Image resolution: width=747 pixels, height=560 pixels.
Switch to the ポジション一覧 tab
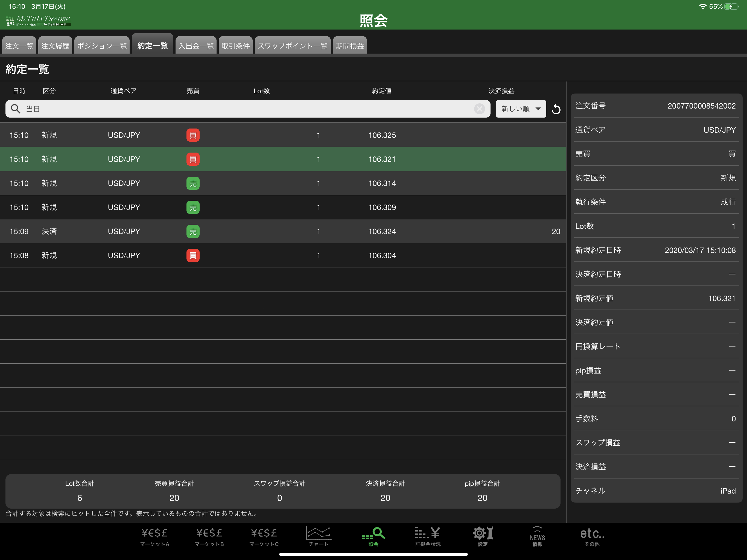102,45
